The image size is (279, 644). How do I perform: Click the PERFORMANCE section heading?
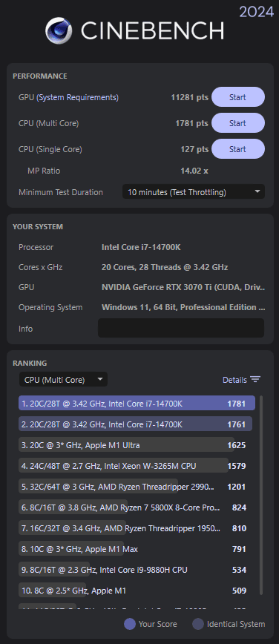click(x=40, y=76)
